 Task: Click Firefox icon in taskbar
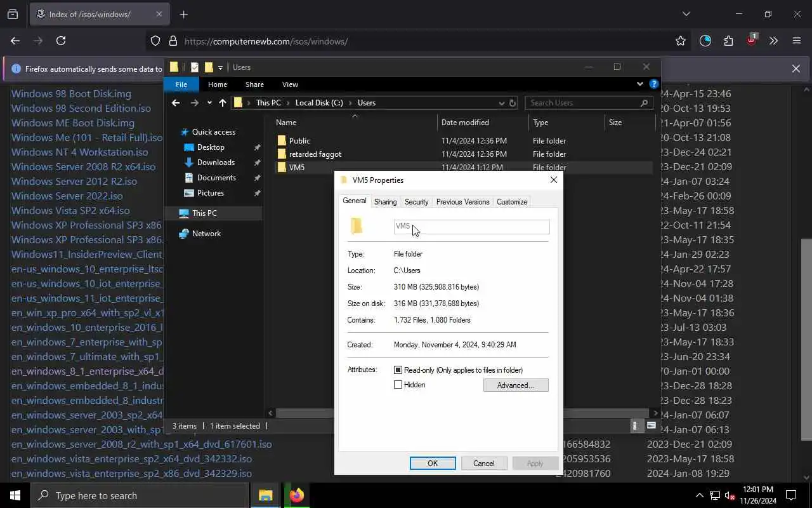(x=296, y=495)
